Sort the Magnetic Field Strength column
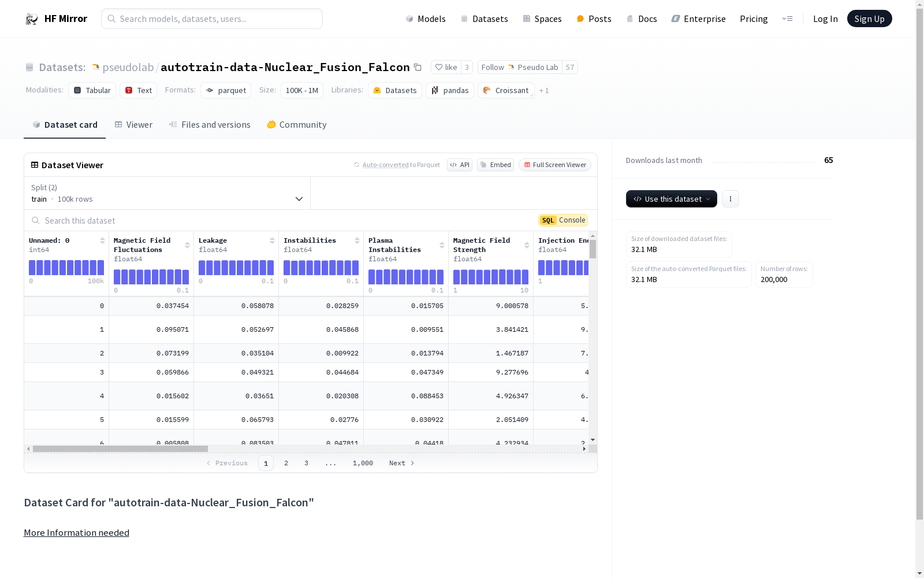The height and width of the screenshot is (578, 924). pos(527,245)
